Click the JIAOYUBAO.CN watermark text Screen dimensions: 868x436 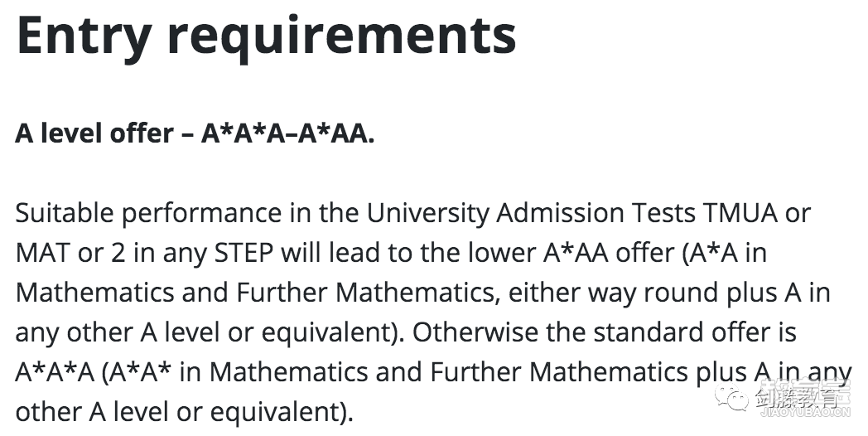(x=805, y=414)
